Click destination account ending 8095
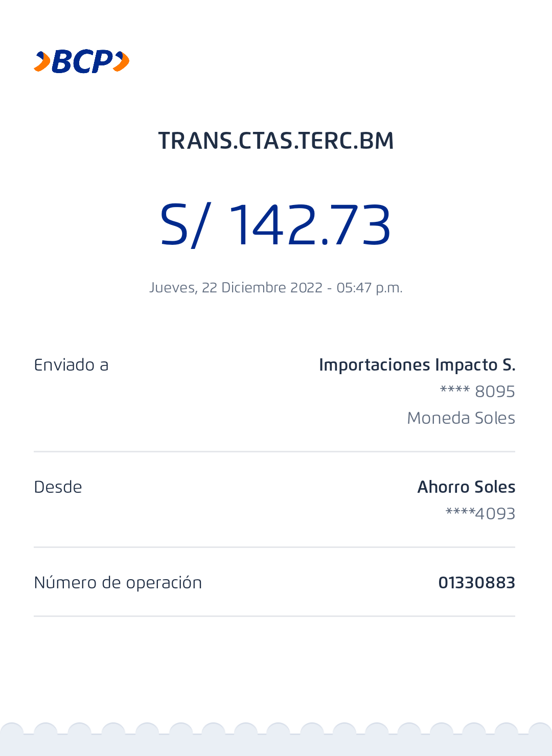Viewport: 552px width, 756px height. tap(477, 392)
